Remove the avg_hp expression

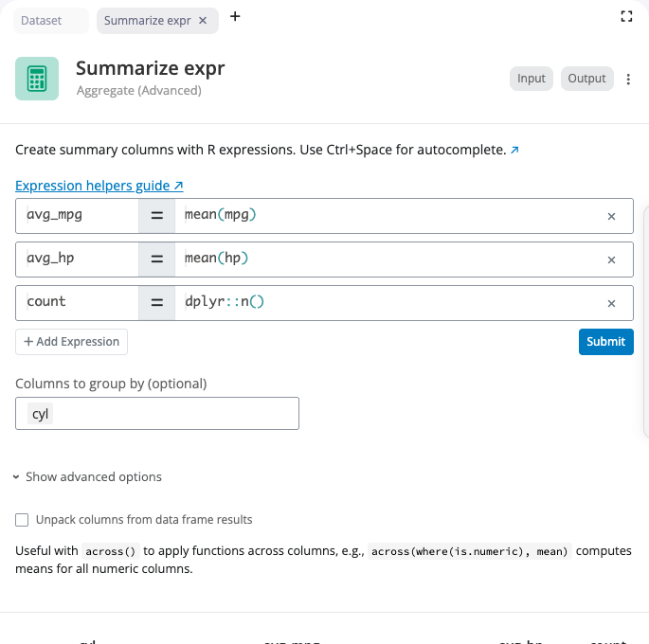611,259
